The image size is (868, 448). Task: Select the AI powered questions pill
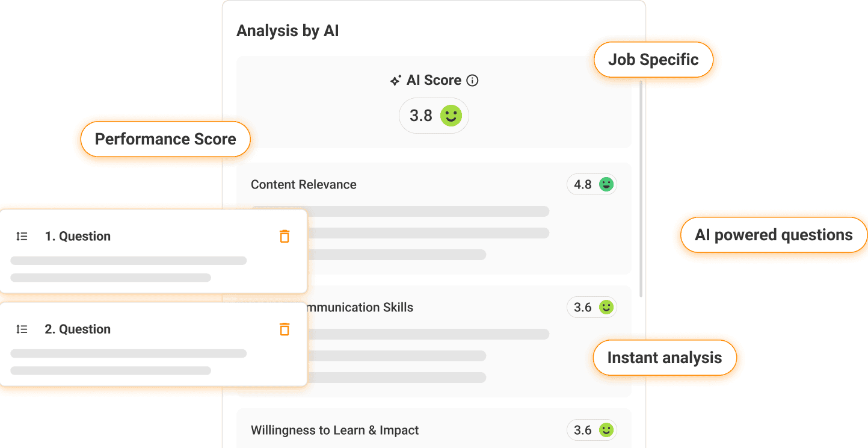click(774, 235)
